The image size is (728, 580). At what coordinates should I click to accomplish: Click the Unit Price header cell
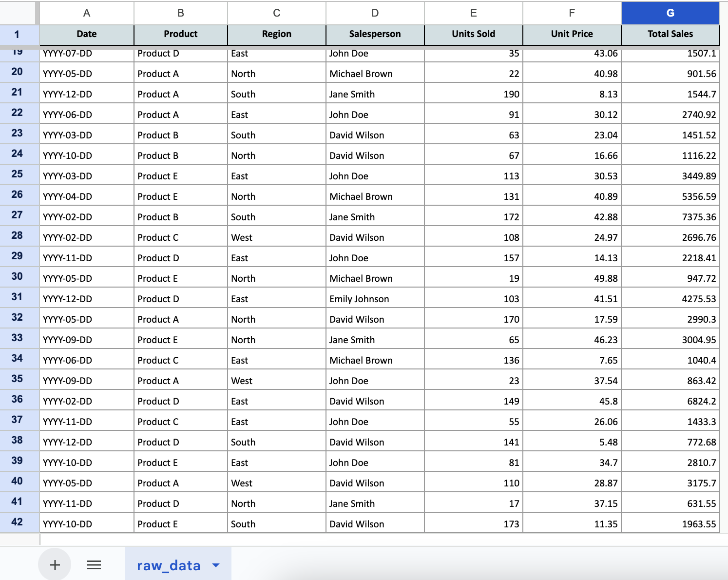tap(572, 34)
